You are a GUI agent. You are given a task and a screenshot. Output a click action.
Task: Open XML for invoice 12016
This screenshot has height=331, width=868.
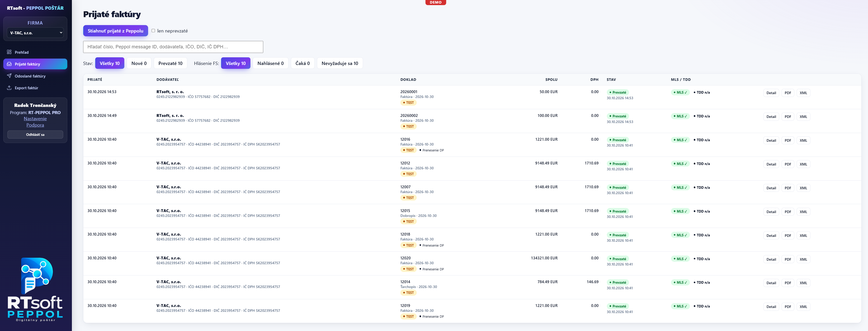click(x=803, y=140)
